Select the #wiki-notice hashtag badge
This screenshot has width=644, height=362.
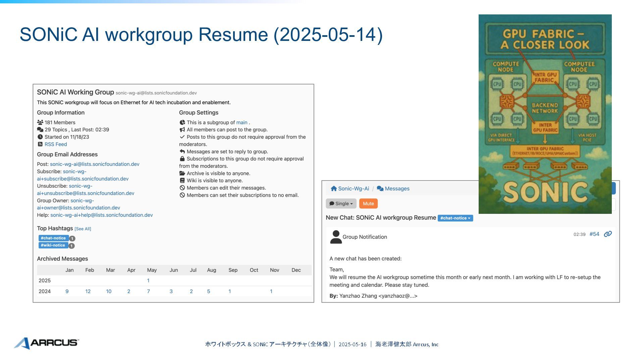[x=53, y=245]
